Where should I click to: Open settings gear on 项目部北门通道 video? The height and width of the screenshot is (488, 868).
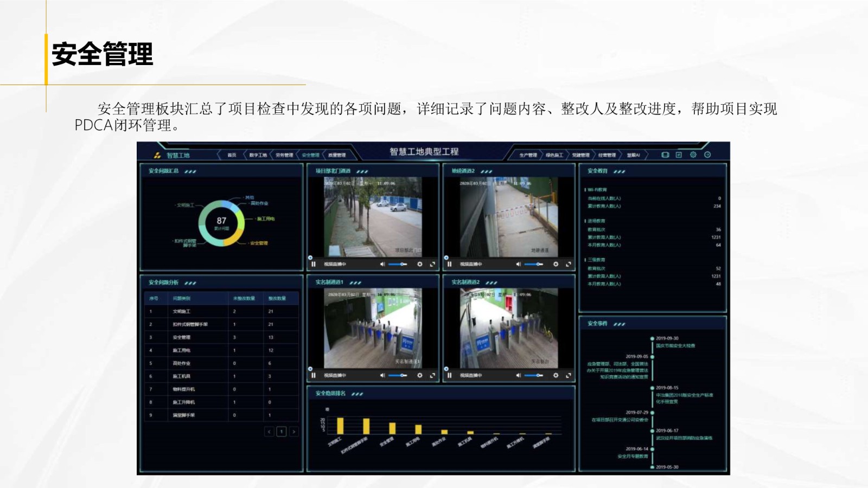coord(419,264)
